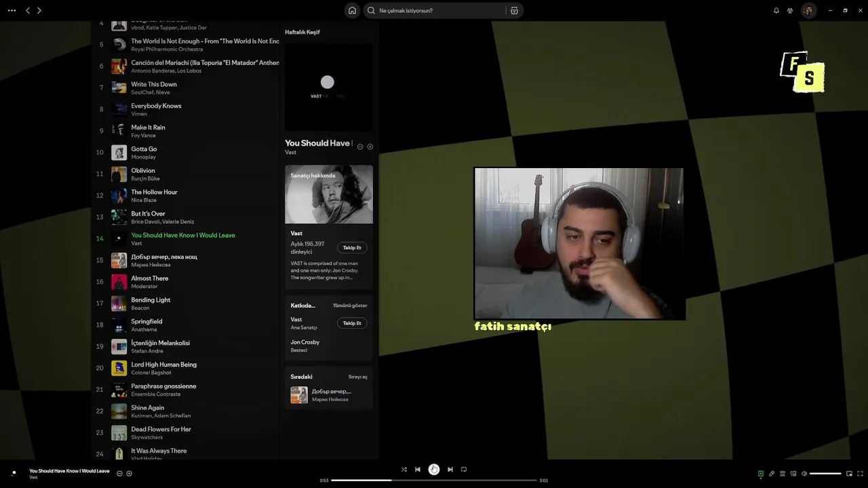The image size is (868, 488).
Task: Open the Browse icon inside the search bar
Action: click(514, 10)
